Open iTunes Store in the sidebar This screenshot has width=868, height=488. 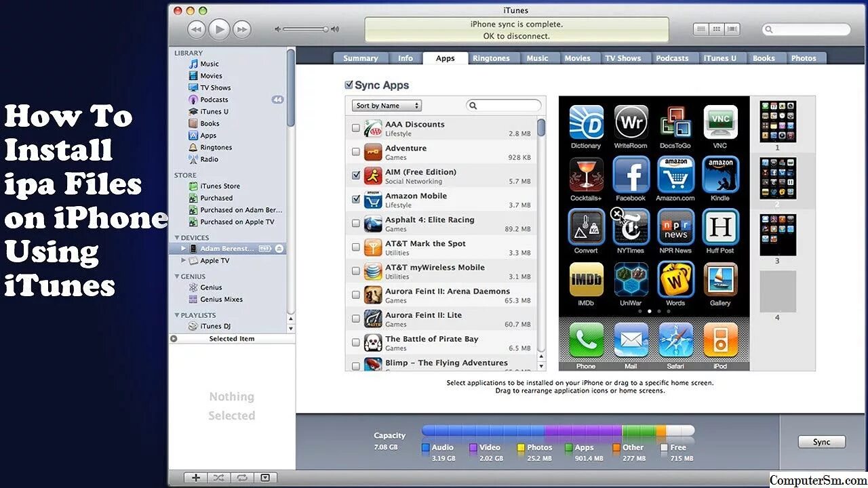(x=220, y=186)
